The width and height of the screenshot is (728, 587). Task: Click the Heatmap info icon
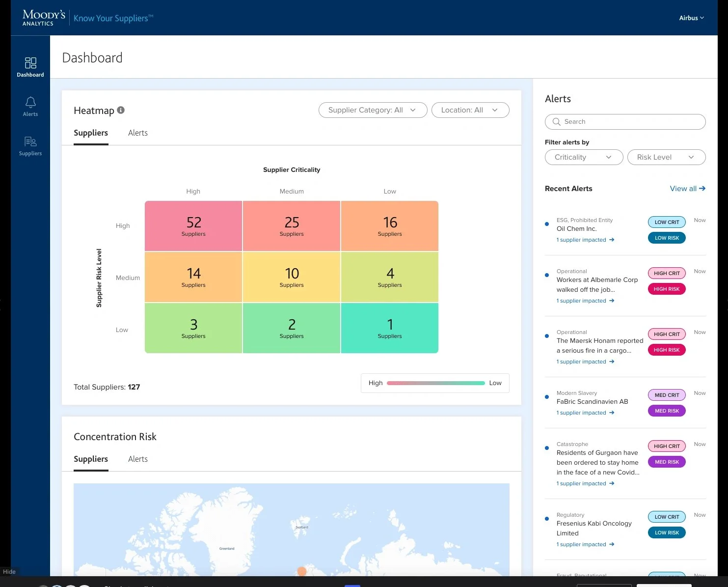point(121,110)
